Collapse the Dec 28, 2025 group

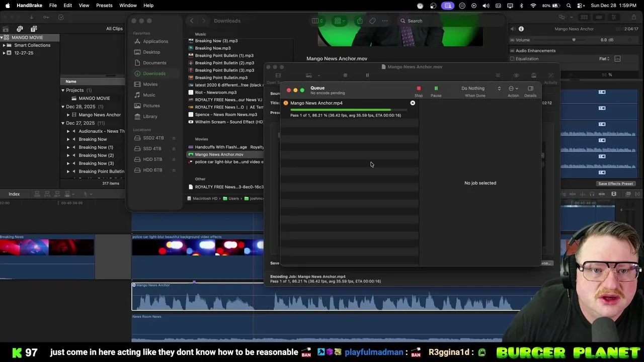[63, 107]
